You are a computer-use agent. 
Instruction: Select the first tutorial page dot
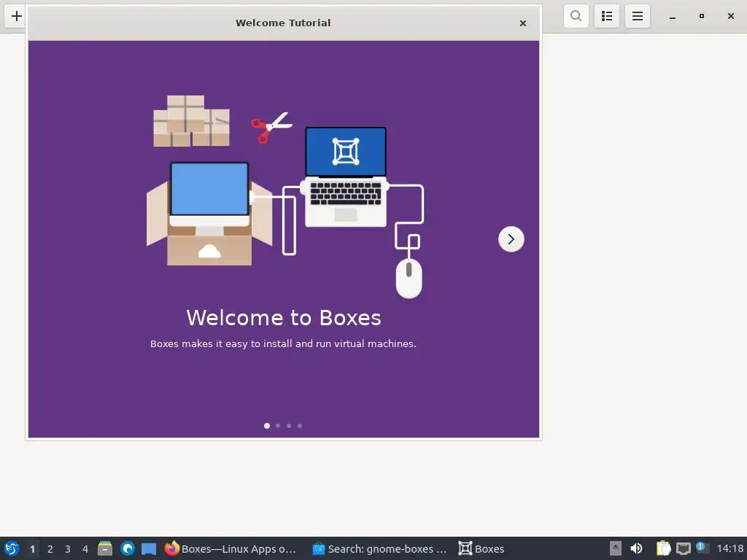click(x=267, y=426)
